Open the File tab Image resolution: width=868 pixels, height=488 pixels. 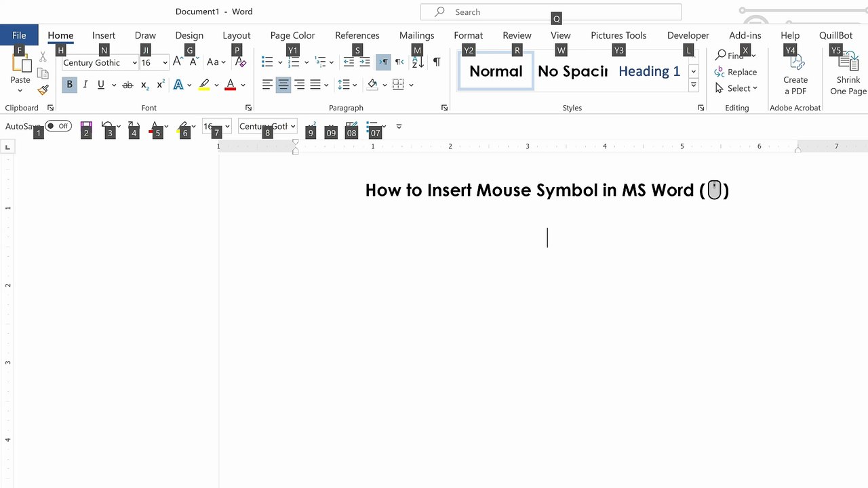click(19, 35)
